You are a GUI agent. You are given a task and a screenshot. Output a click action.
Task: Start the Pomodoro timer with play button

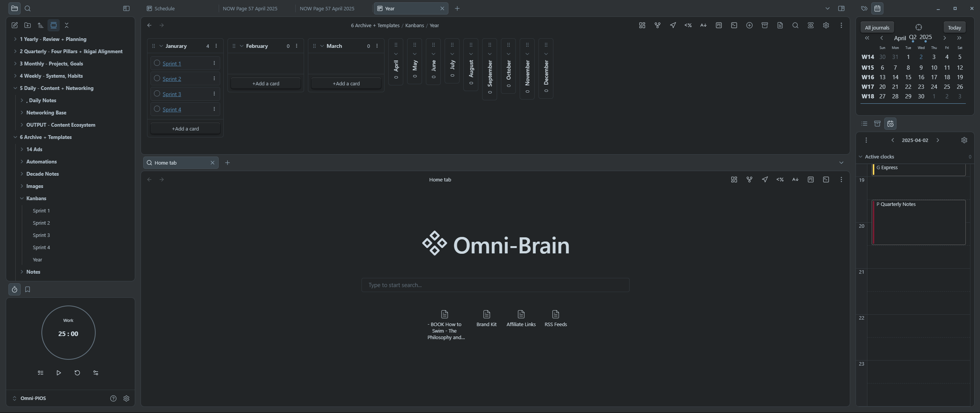[x=59, y=373]
